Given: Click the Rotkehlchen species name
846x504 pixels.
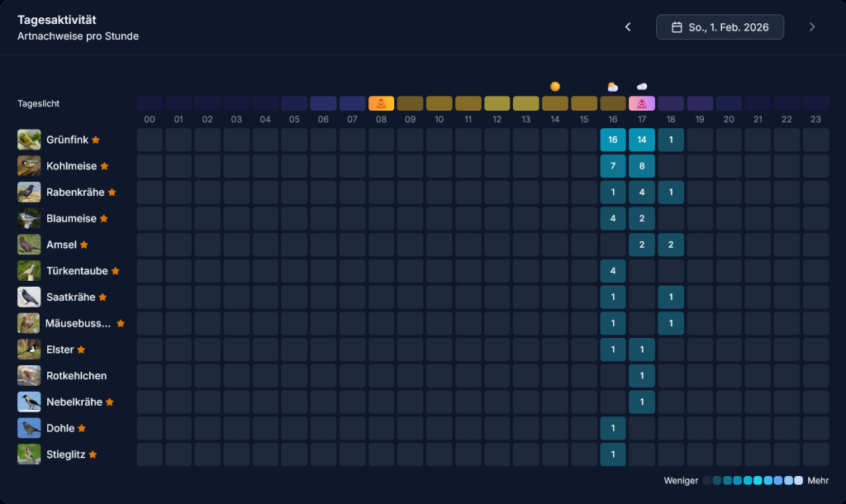Looking at the screenshot, I should pyautogui.click(x=76, y=376).
